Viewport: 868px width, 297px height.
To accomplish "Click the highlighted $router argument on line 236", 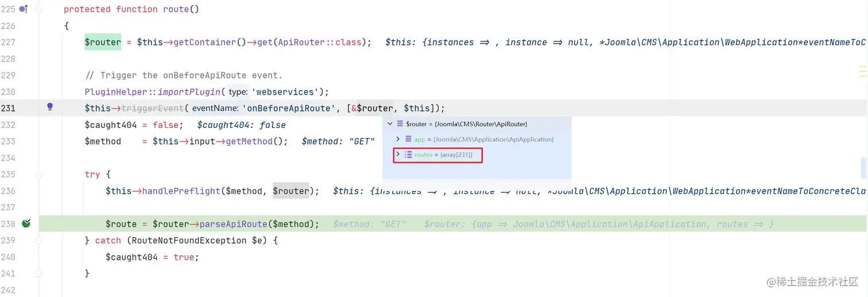I will pyautogui.click(x=291, y=191).
